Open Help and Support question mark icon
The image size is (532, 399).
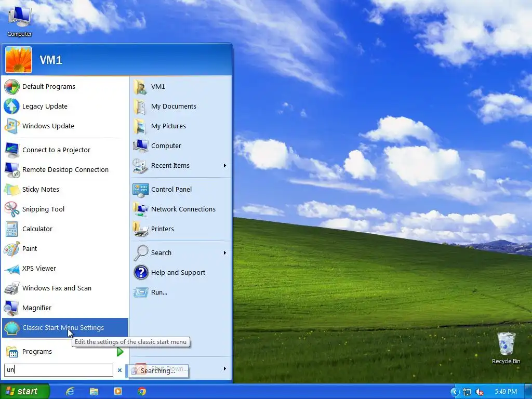click(x=140, y=272)
